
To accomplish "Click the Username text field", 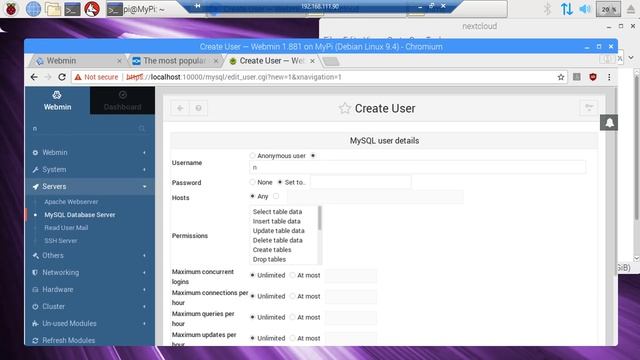I will pos(417,167).
